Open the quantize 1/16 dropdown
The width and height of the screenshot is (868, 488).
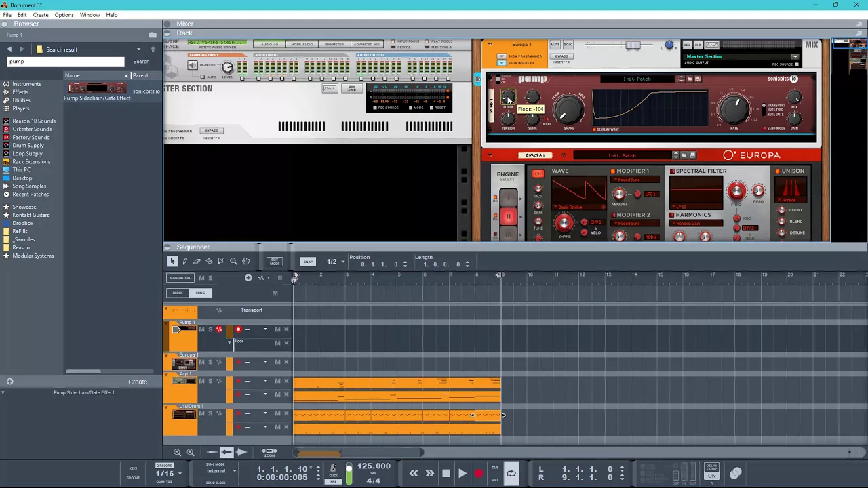(x=178, y=473)
